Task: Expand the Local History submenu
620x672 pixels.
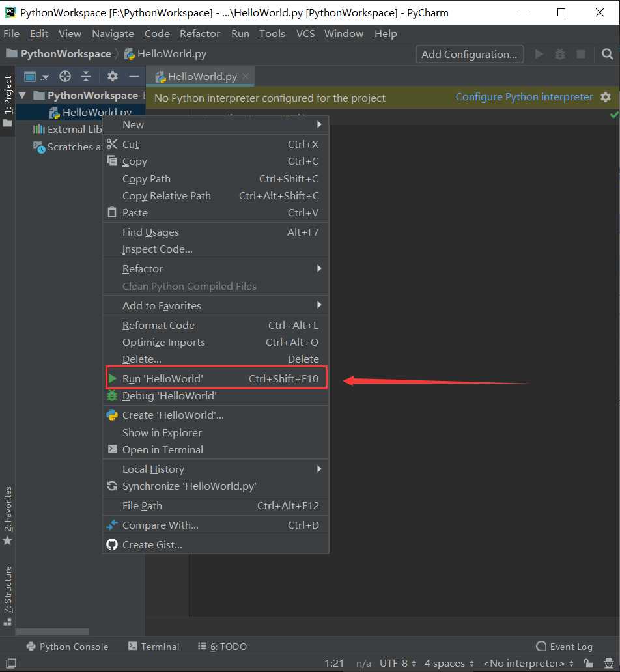Action: [x=216, y=469]
